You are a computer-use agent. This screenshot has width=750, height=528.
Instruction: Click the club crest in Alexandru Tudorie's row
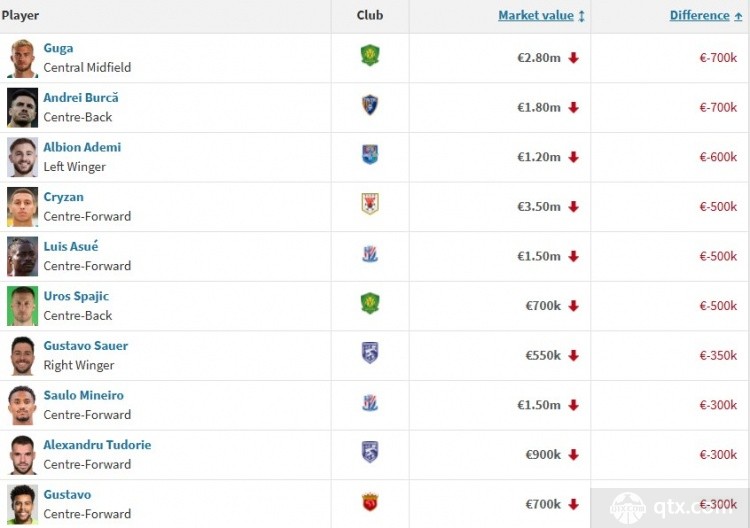pyautogui.click(x=370, y=452)
